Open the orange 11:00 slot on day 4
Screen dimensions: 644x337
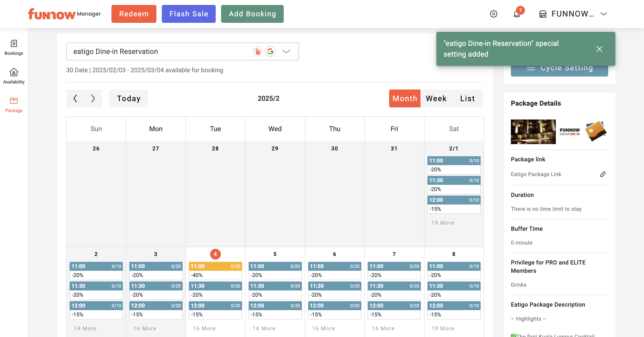pyautogui.click(x=215, y=271)
